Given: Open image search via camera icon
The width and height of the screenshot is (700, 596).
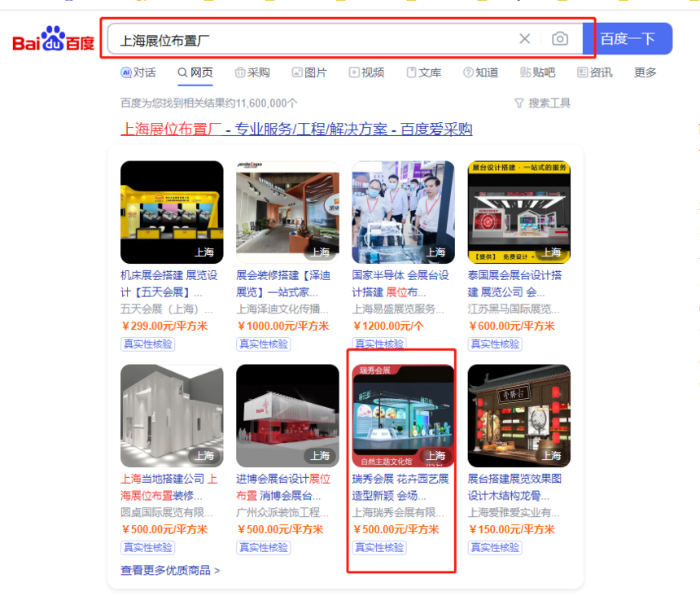Looking at the screenshot, I should coord(560,39).
